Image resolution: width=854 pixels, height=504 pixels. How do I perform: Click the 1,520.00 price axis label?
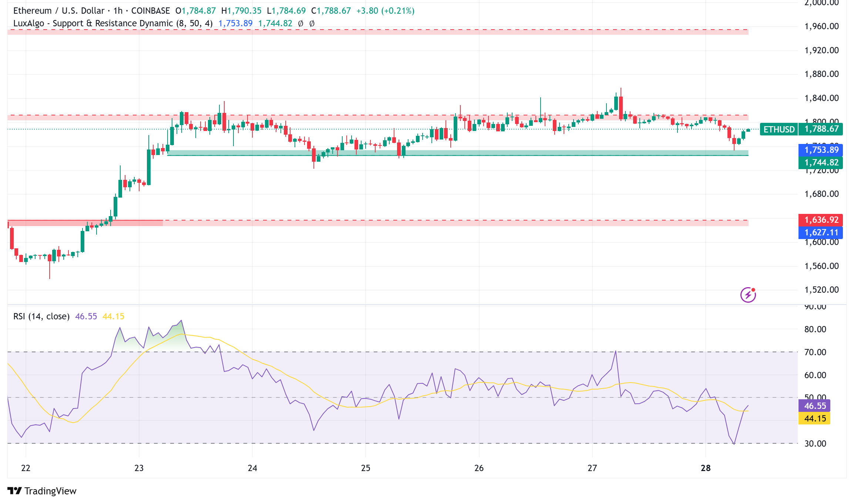pos(821,290)
